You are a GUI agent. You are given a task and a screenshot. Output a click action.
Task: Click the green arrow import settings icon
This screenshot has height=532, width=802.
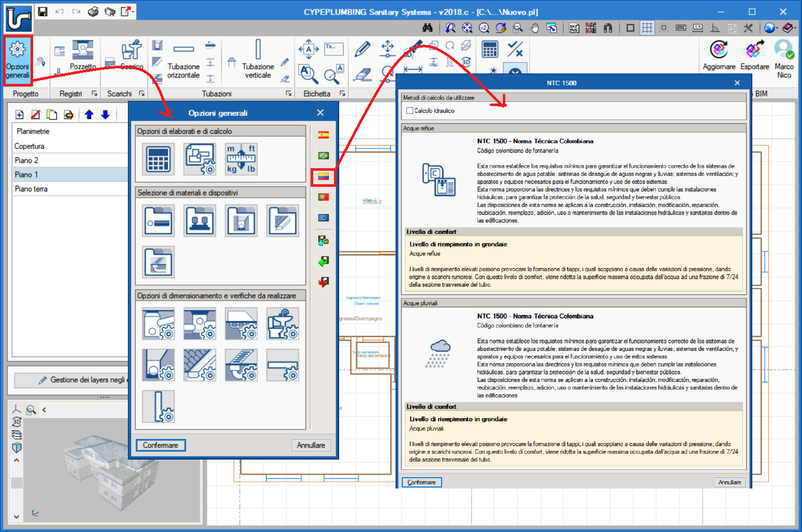coord(324,261)
